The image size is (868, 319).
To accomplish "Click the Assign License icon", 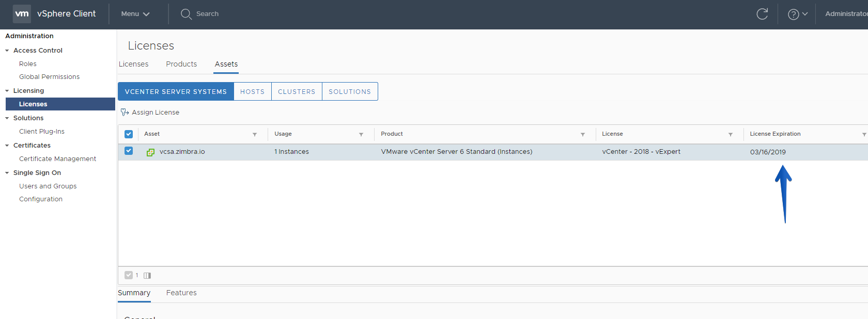I will pos(125,112).
